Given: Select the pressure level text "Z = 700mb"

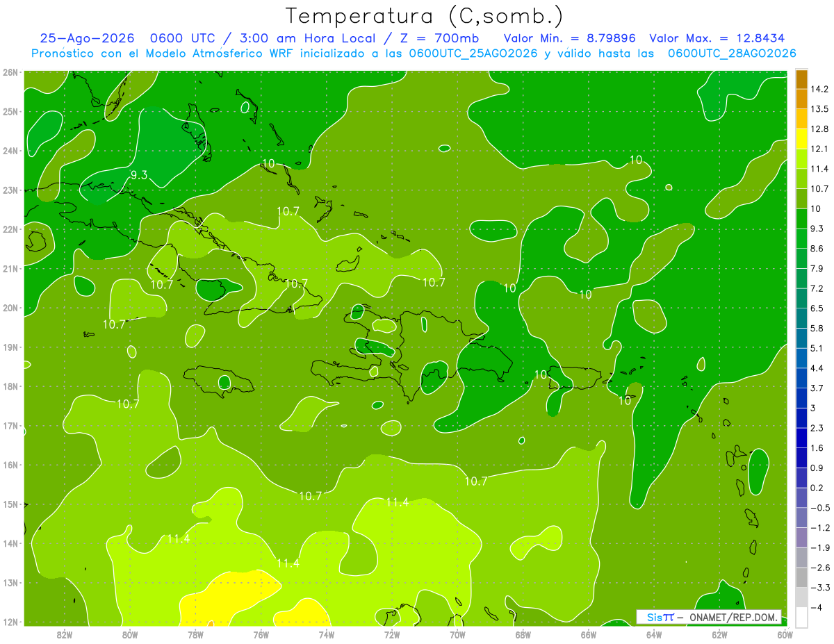Looking at the screenshot, I should click(x=440, y=38).
